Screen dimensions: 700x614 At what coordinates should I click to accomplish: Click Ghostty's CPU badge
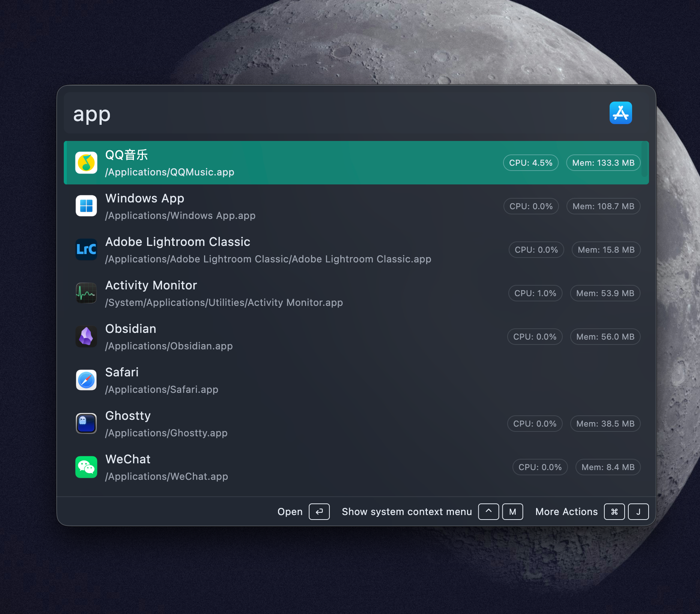pyautogui.click(x=535, y=424)
